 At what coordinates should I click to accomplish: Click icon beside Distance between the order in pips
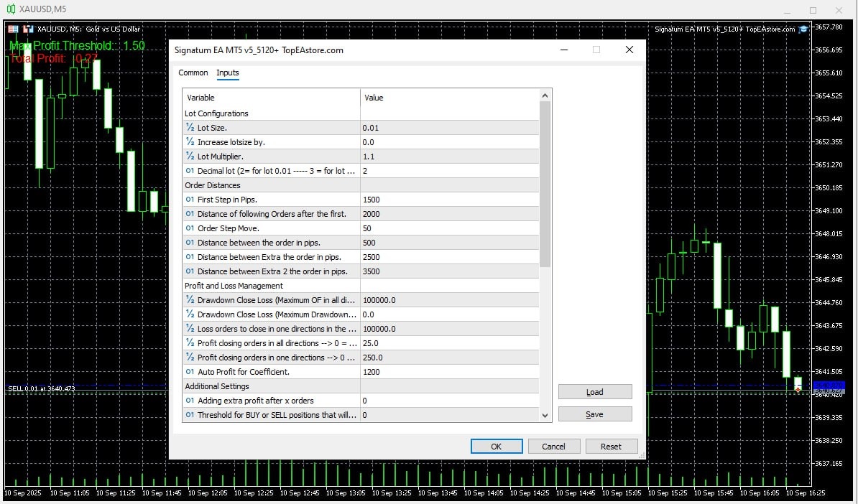pyautogui.click(x=190, y=242)
